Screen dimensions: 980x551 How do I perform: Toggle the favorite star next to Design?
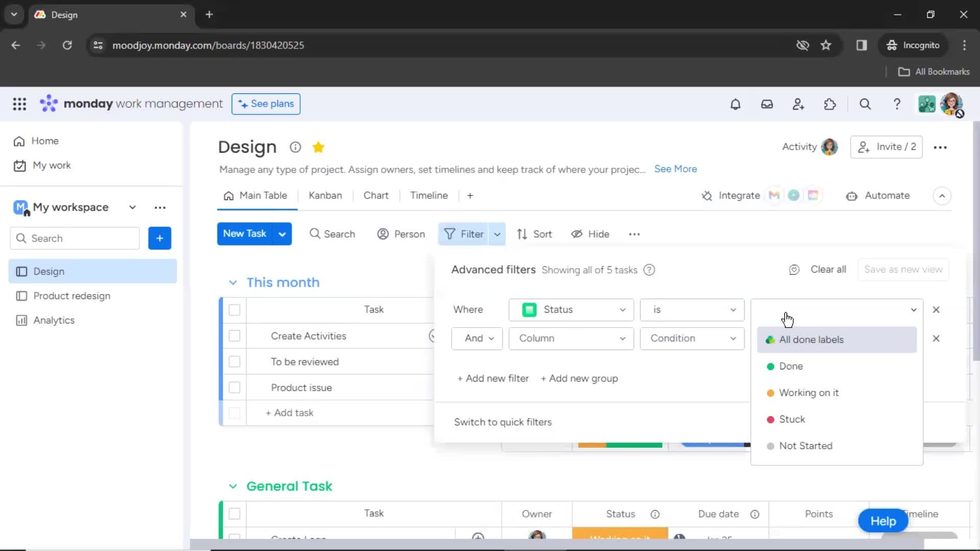coord(318,147)
